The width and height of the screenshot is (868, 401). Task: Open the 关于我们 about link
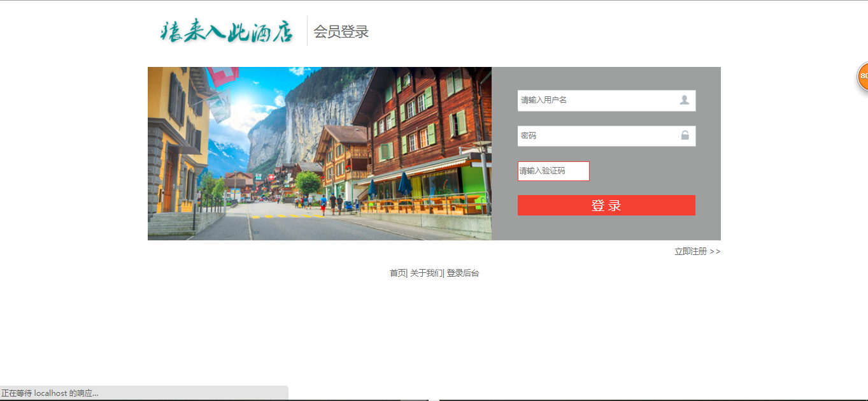(x=425, y=273)
